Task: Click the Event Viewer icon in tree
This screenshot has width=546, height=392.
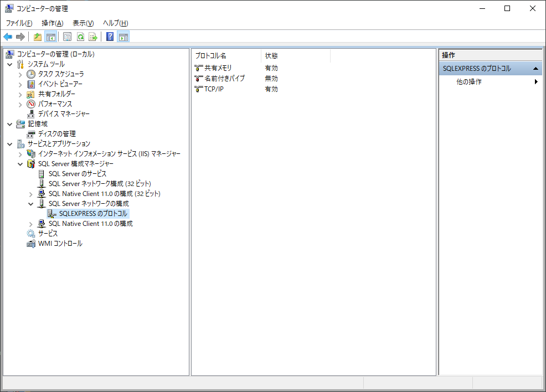Action: [31, 84]
